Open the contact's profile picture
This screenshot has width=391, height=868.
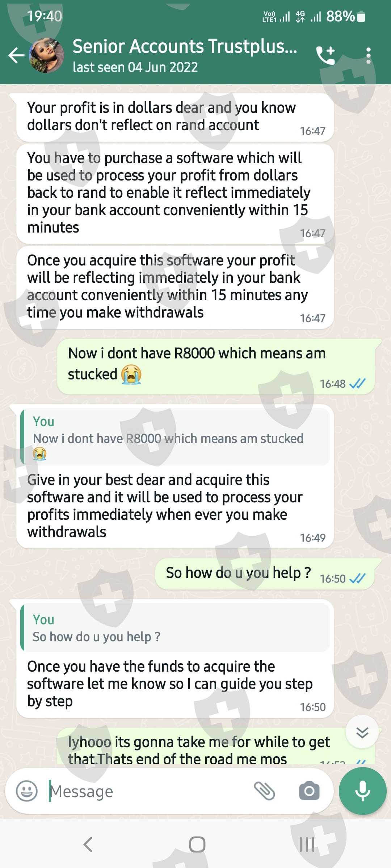(x=46, y=56)
